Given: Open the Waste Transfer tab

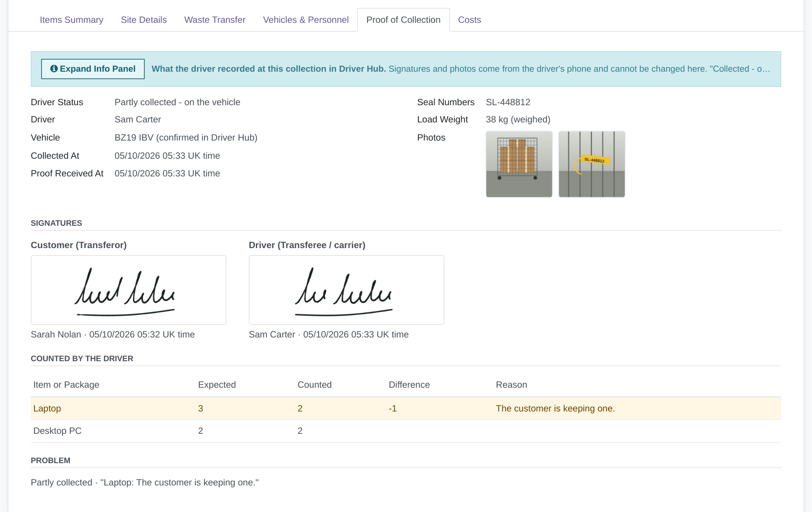Looking at the screenshot, I should [x=215, y=20].
